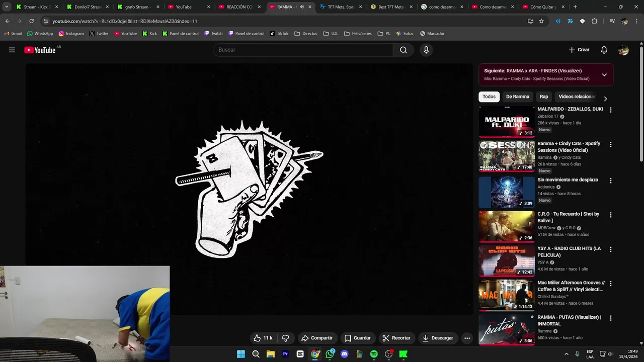Bookmark this page with star icon
This screenshot has height=362, width=644.
click(541, 21)
